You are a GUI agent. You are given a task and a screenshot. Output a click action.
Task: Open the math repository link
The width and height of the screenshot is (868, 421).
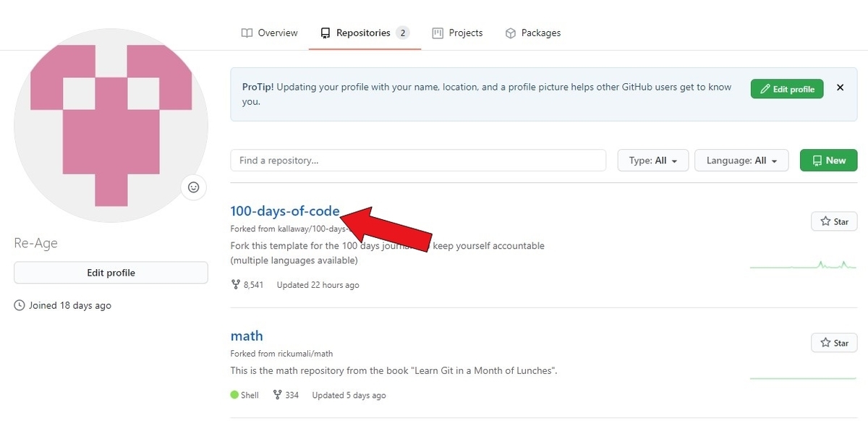click(x=247, y=336)
